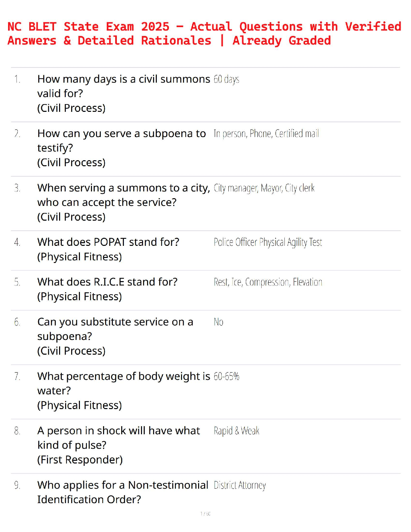Select the "60 days" answer text

click(x=226, y=79)
